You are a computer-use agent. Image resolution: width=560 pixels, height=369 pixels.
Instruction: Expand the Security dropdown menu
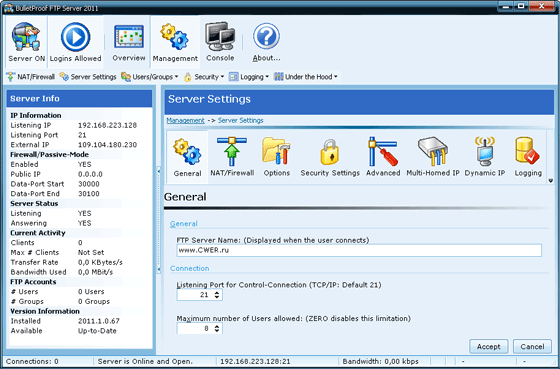tap(204, 77)
